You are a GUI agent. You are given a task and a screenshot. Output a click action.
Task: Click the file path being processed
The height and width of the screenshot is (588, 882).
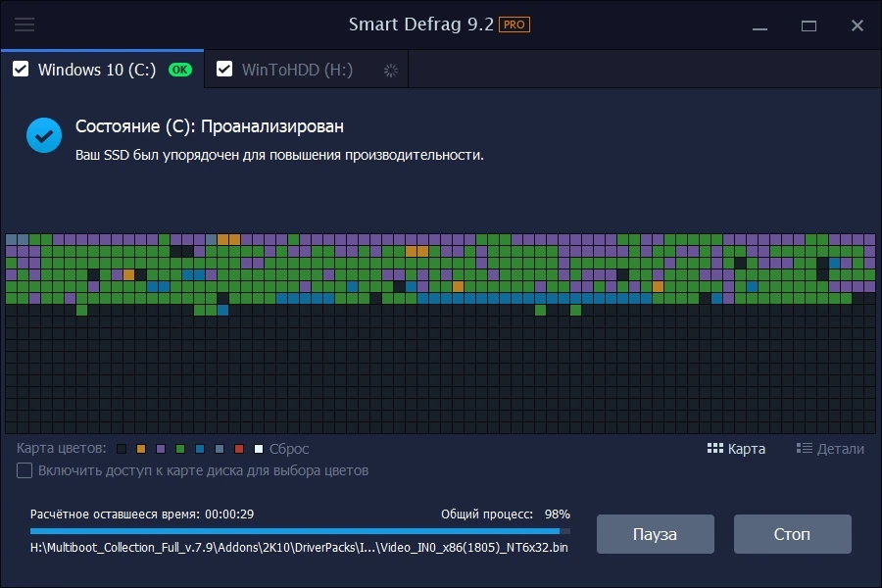(x=299, y=548)
